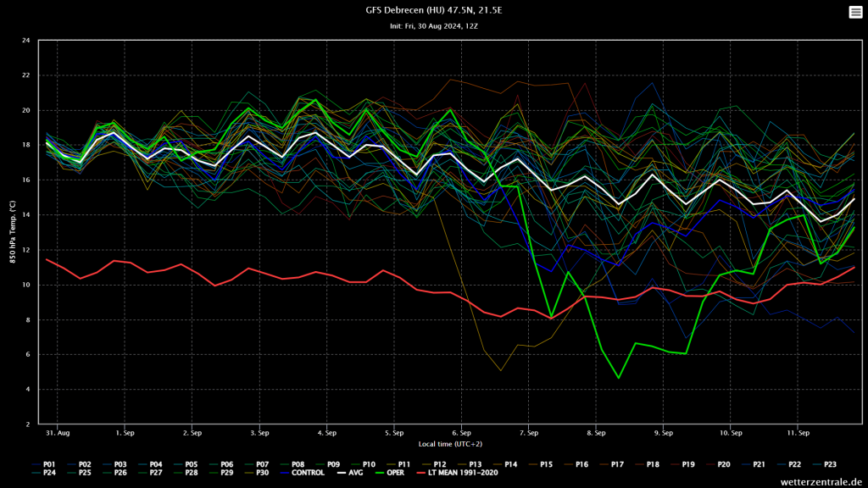Image resolution: width=868 pixels, height=488 pixels.
Task: Toggle ensemble member P01 in legend
Action: 49,464
